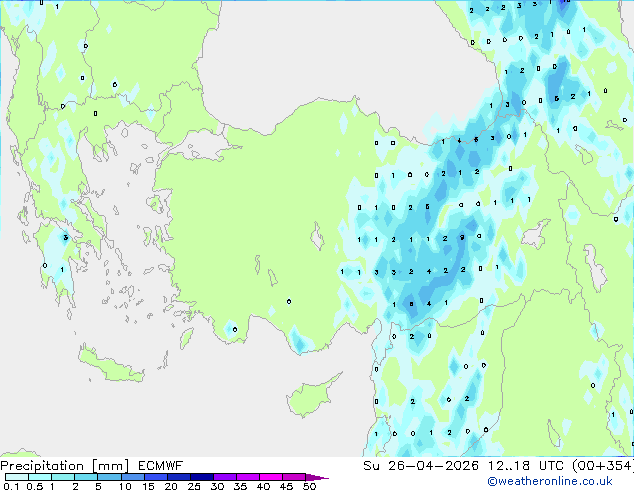Click the legend label "50"
The image size is (634, 490).
[309, 486]
